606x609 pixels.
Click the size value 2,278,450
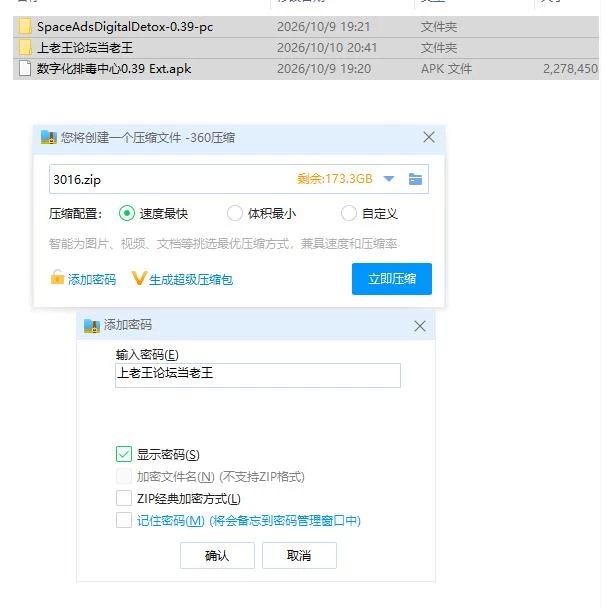coord(570,69)
